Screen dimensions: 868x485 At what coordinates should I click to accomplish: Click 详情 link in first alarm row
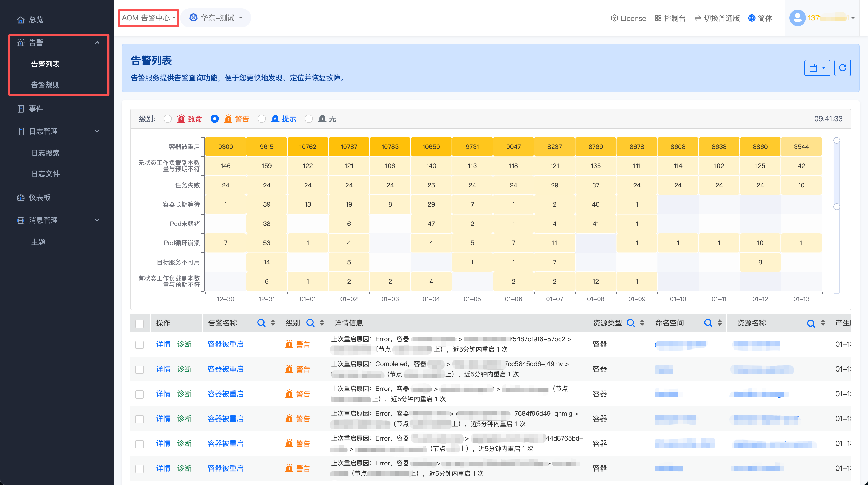point(163,344)
